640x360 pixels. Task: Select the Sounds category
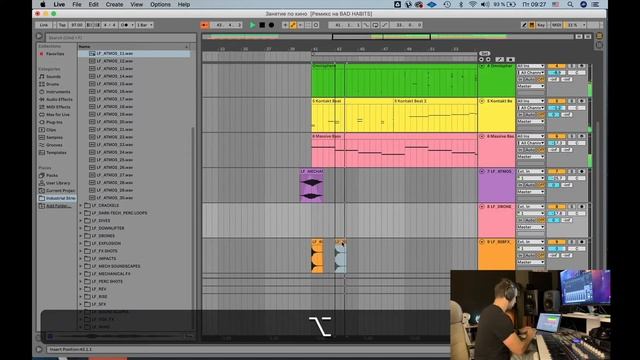coord(53,76)
